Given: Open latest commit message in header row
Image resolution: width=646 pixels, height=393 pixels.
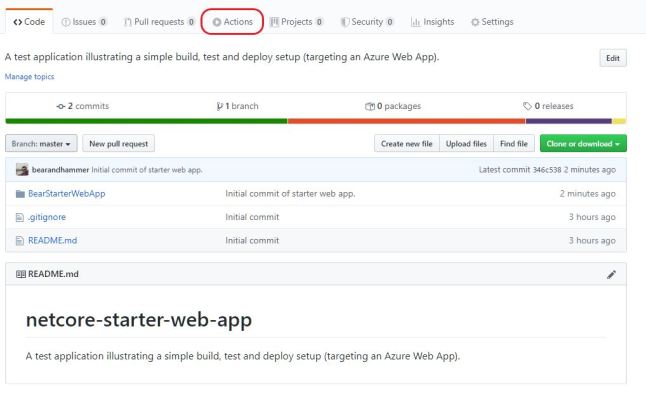Looking at the screenshot, I should [x=147, y=170].
